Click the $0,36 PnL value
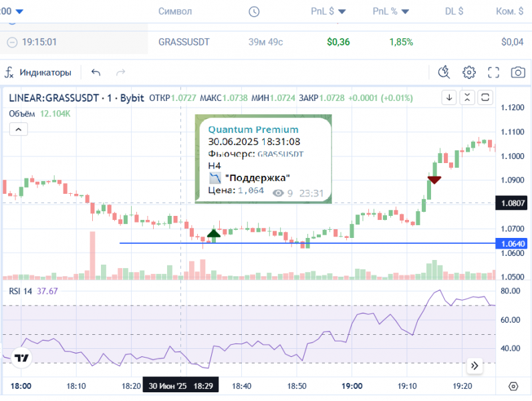The height and width of the screenshot is (401, 532). pos(338,42)
